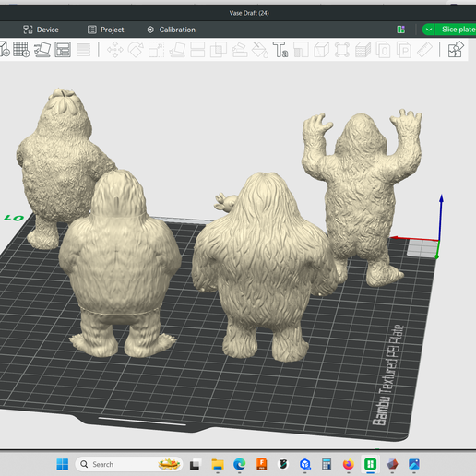Screen dimensions: 476x476
Task: Select the Lay on face tool
Action: (177, 50)
